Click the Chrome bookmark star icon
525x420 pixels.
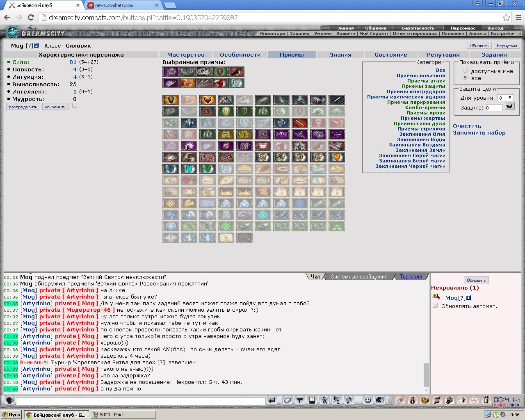(507, 18)
